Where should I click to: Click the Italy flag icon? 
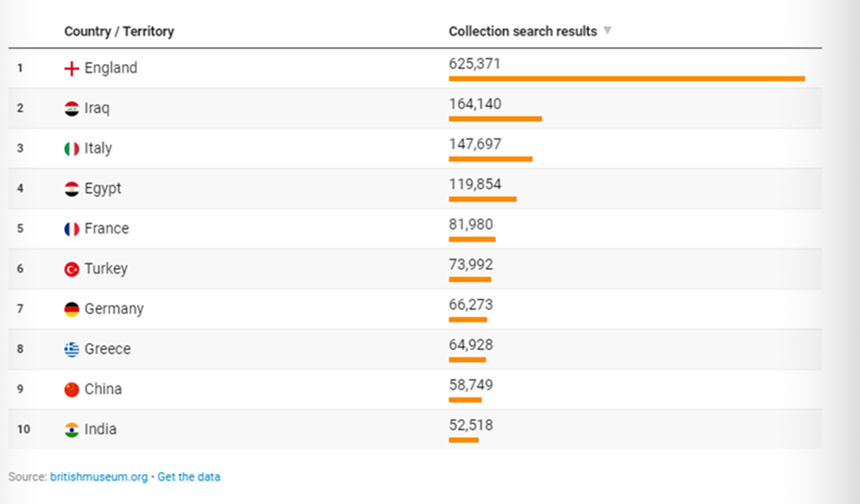coord(71,149)
